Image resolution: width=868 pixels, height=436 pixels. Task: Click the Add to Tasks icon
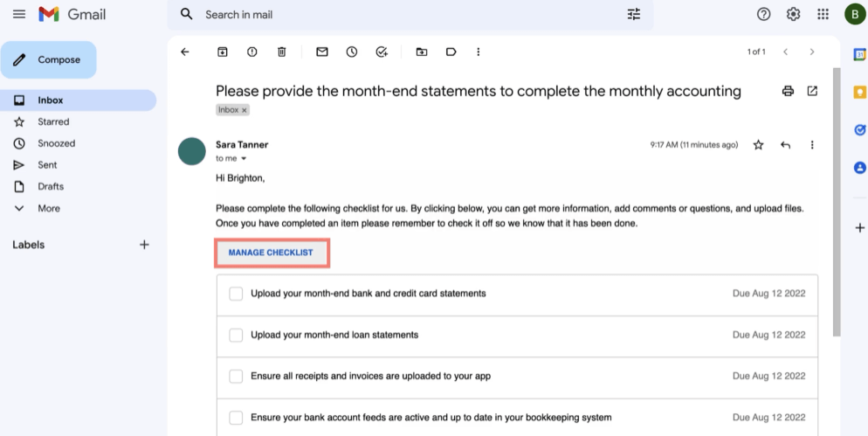382,52
